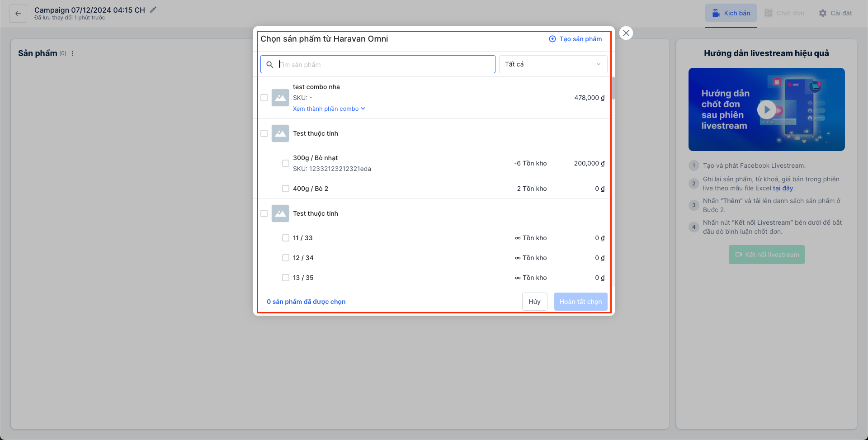Open the tại đây Excel template link
Screen dimensions: 868x440
(783, 189)
